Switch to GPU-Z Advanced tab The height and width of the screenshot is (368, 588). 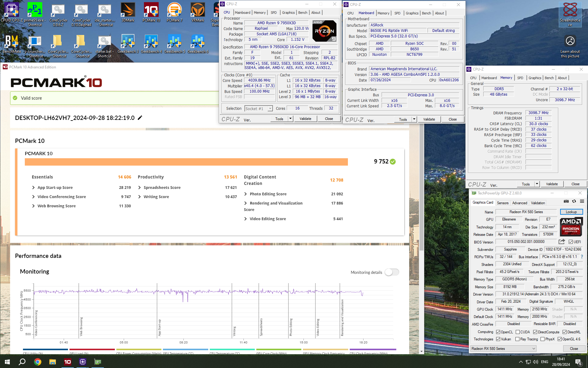click(520, 203)
